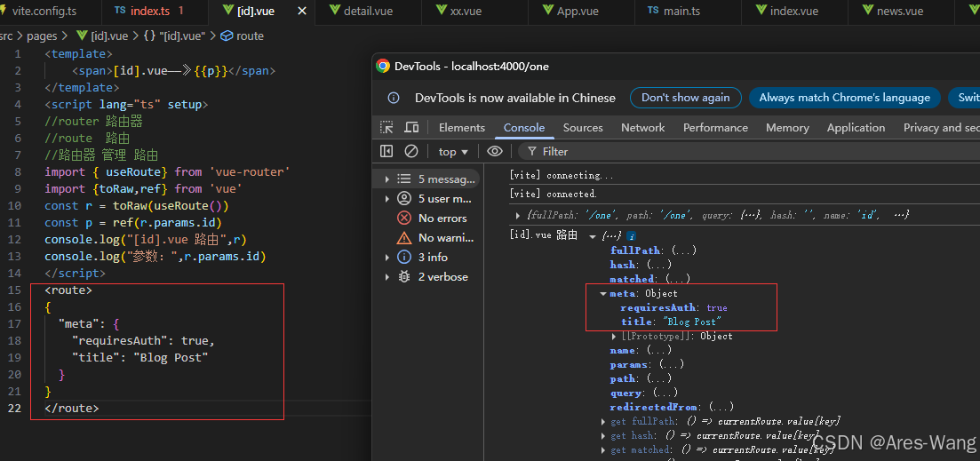Click the [vite] connected. log line
This screenshot has width=980, height=461.
pos(554,195)
